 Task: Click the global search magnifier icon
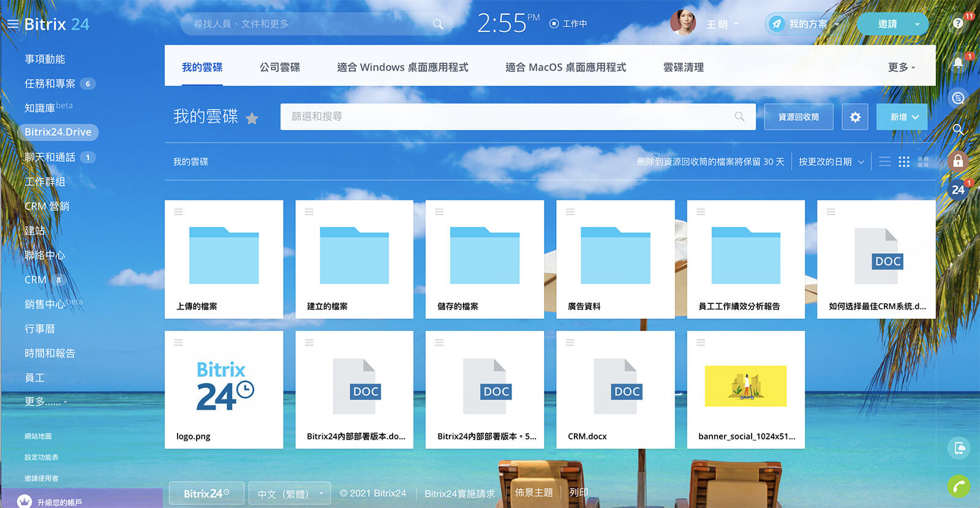pyautogui.click(x=438, y=24)
